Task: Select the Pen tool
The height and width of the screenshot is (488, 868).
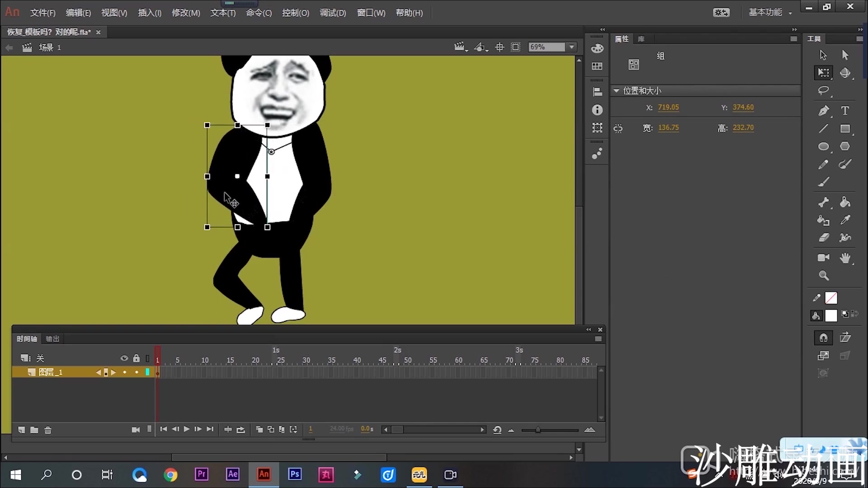Action: point(823,111)
